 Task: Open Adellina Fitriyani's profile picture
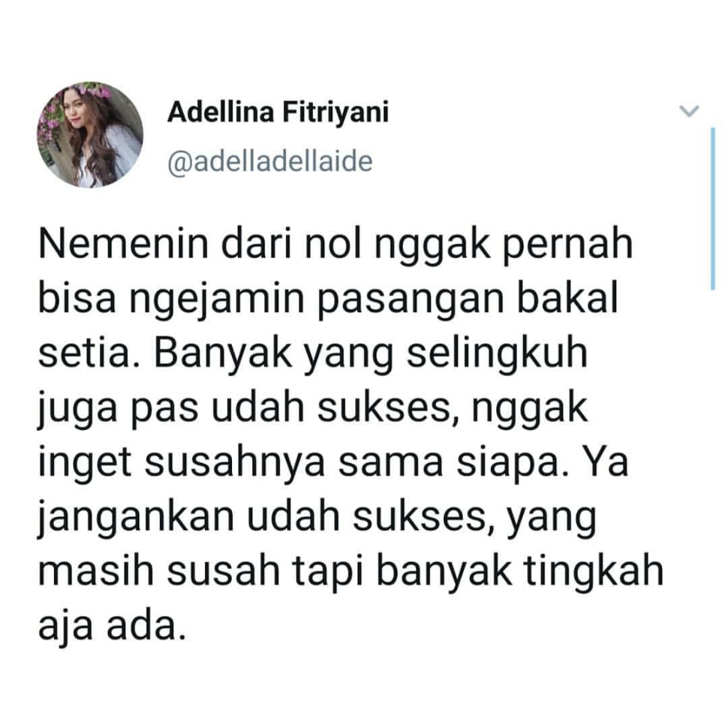(x=90, y=135)
